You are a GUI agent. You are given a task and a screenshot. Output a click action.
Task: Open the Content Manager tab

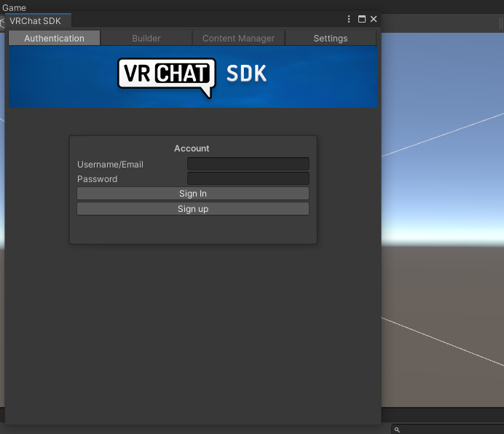(x=238, y=39)
